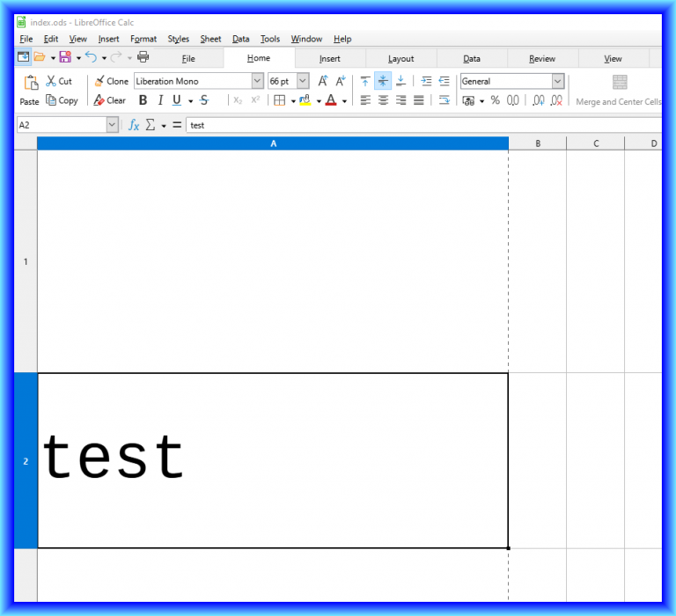Apply justified alignment
Screen dimensions: 676x616
(419, 100)
